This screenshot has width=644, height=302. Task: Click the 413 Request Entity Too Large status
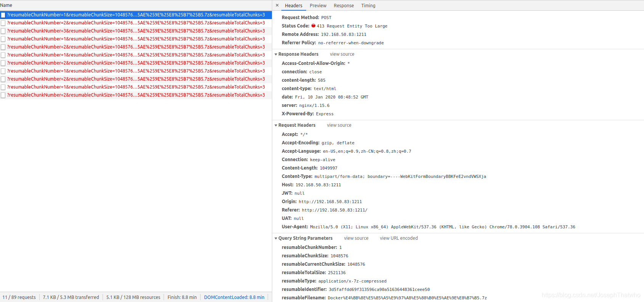pos(352,26)
